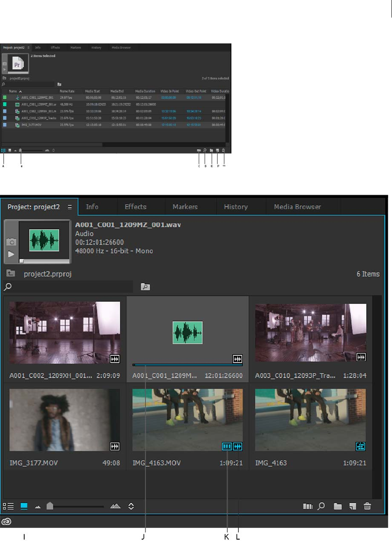Click the New Item icon in large lower panel
The height and width of the screenshot is (541, 392).
[352, 506]
